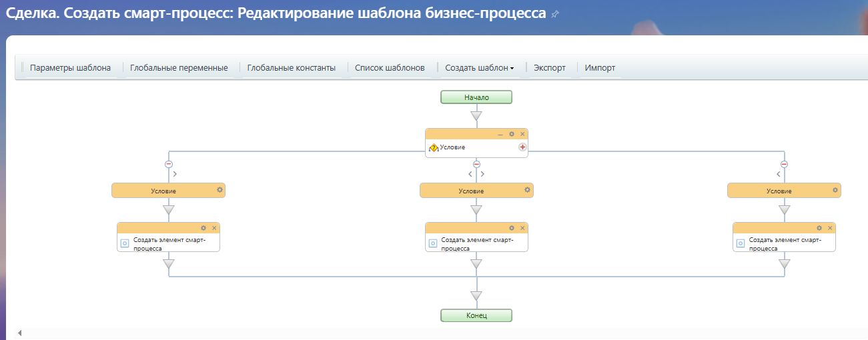The height and width of the screenshot is (340, 868).
Task: Move the right branch left with arrow
Action: [x=779, y=174]
